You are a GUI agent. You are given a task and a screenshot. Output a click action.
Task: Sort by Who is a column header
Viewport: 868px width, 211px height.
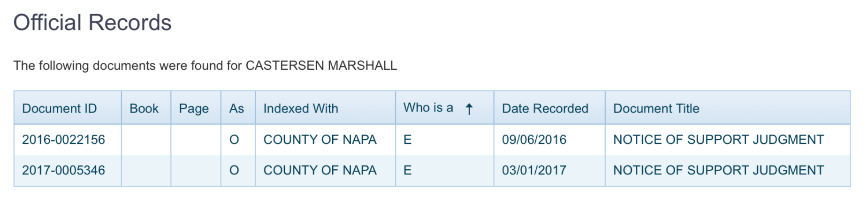[428, 108]
